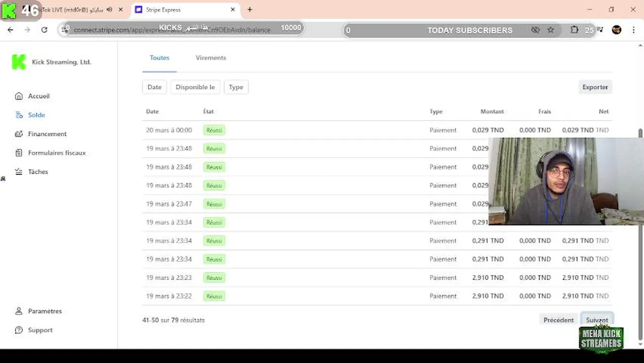This screenshot has width=644, height=363.
Task: Click Paiement type in the 23:47 row
Action: pyautogui.click(x=443, y=204)
